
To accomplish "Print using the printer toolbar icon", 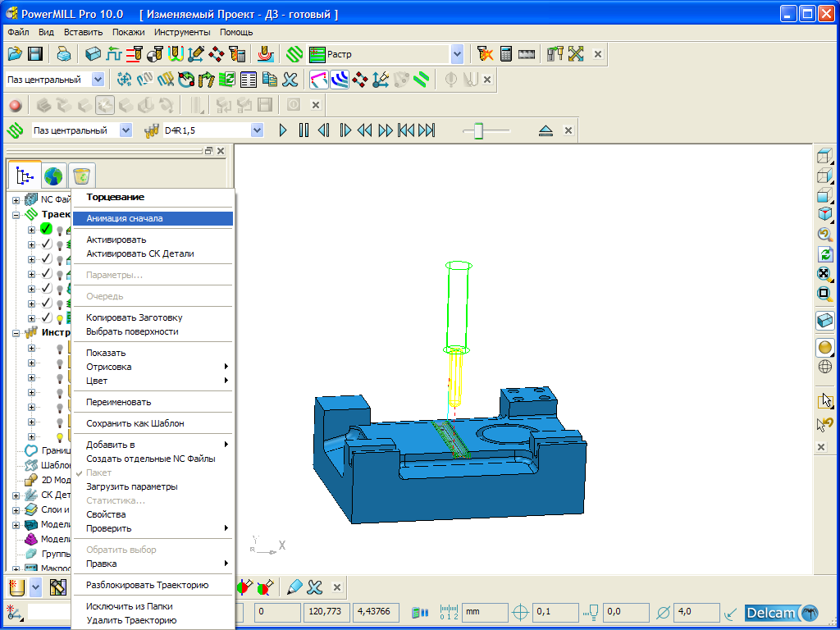I will (64, 53).
